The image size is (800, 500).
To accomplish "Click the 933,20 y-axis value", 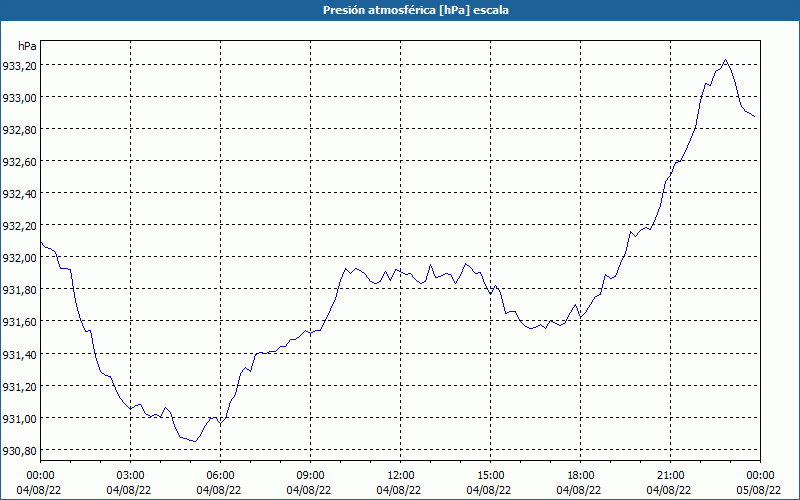I will click(20, 66).
